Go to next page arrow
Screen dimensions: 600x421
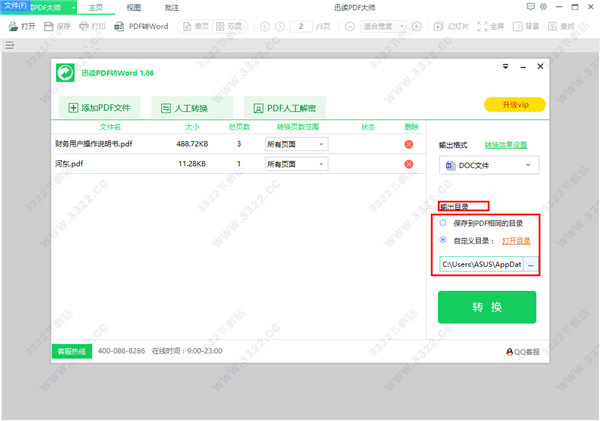[280, 26]
